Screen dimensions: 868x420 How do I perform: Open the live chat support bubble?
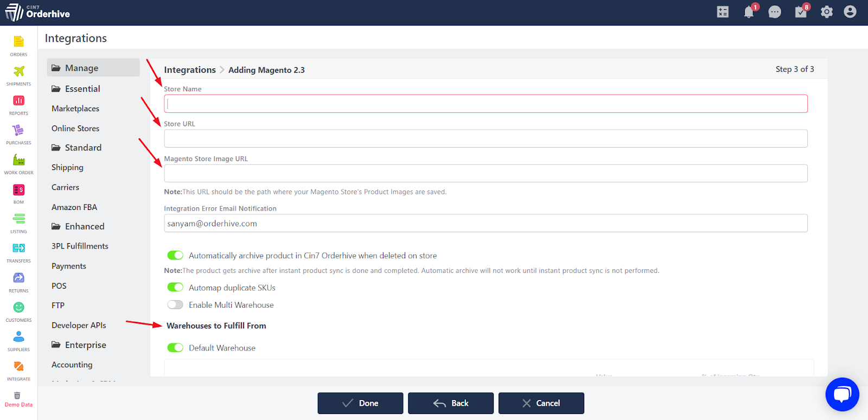[842, 394]
